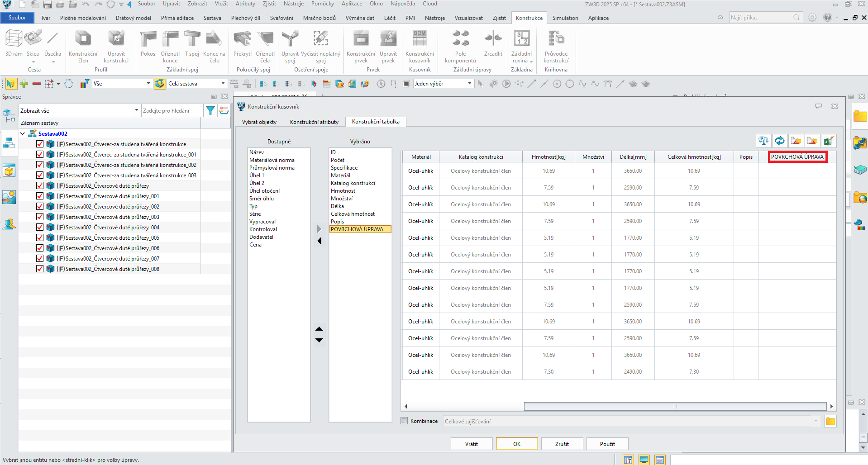Click the Vrátit button
Screen dimensions: 868x465
pyautogui.click(x=472, y=444)
